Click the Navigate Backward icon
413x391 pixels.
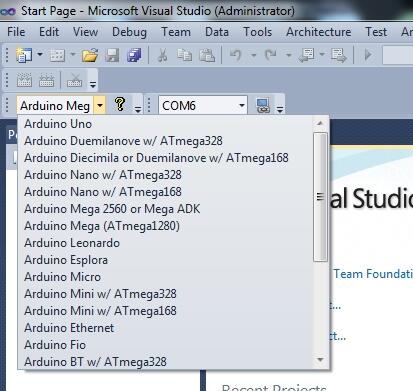[307, 55]
